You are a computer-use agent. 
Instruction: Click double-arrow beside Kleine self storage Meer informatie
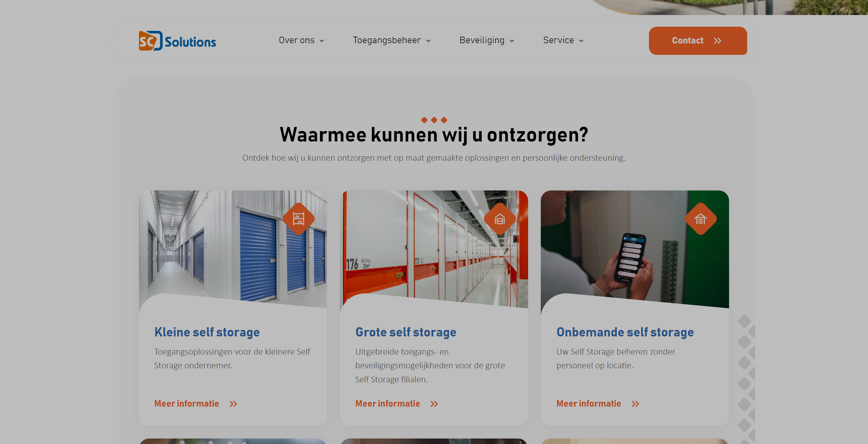pyautogui.click(x=233, y=404)
